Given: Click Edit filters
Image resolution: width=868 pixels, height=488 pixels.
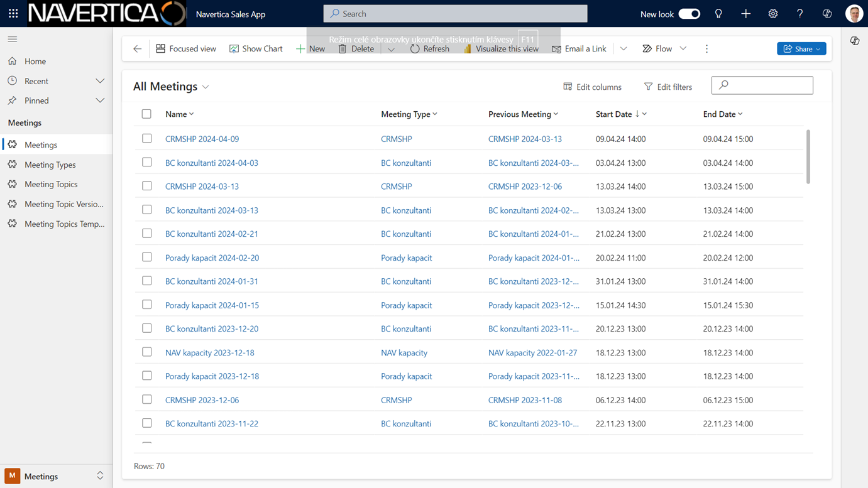Looking at the screenshot, I should tap(667, 87).
